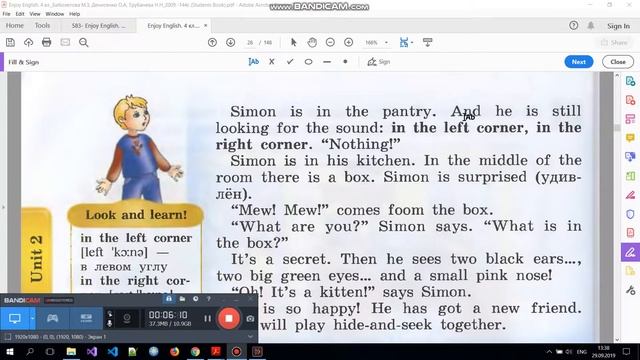Open Windows Start menu

pyautogui.click(x=10, y=351)
